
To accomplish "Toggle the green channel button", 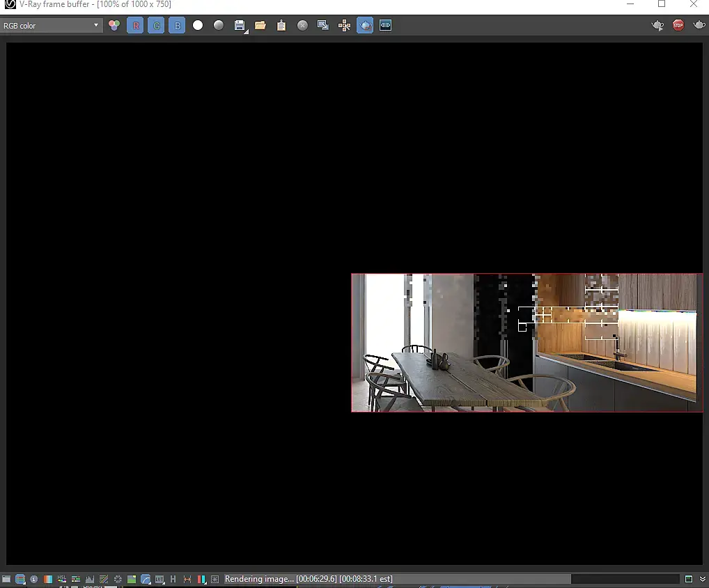I will [156, 25].
